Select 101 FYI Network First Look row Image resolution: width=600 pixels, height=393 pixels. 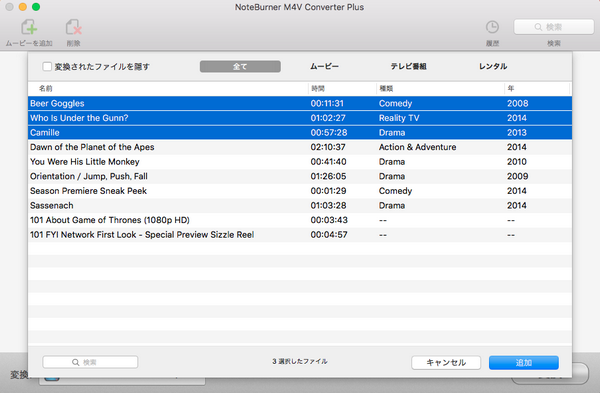coord(300,234)
